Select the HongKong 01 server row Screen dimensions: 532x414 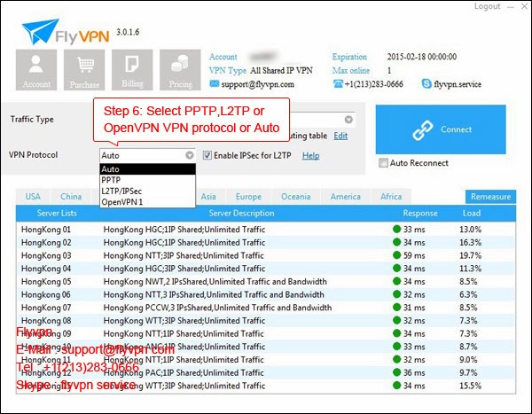click(x=266, y=230)
